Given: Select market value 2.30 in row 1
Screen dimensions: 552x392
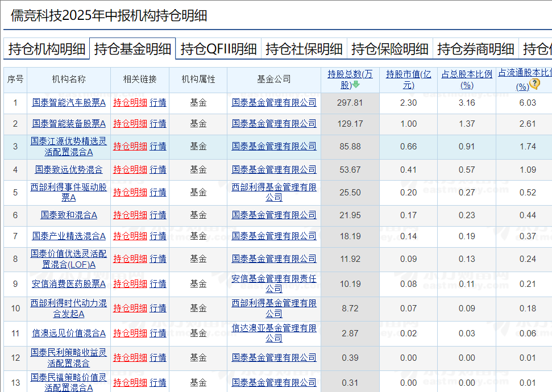Looking at the screenshot, I should pyautogui.click(x=408, y=103).
